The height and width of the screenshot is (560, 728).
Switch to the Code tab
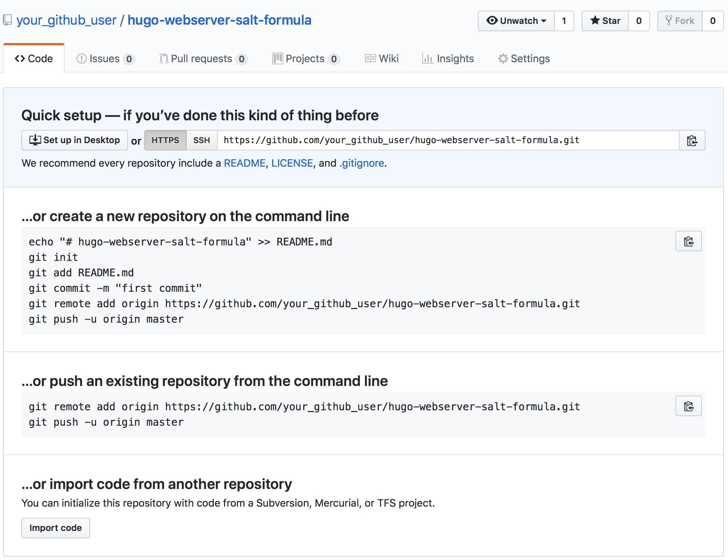click(33, 59)
